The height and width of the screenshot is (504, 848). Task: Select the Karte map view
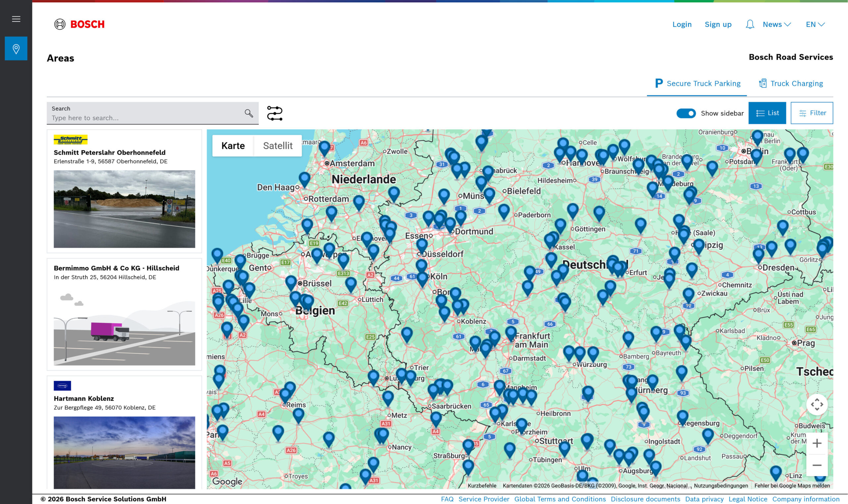(x=233, y=146)
